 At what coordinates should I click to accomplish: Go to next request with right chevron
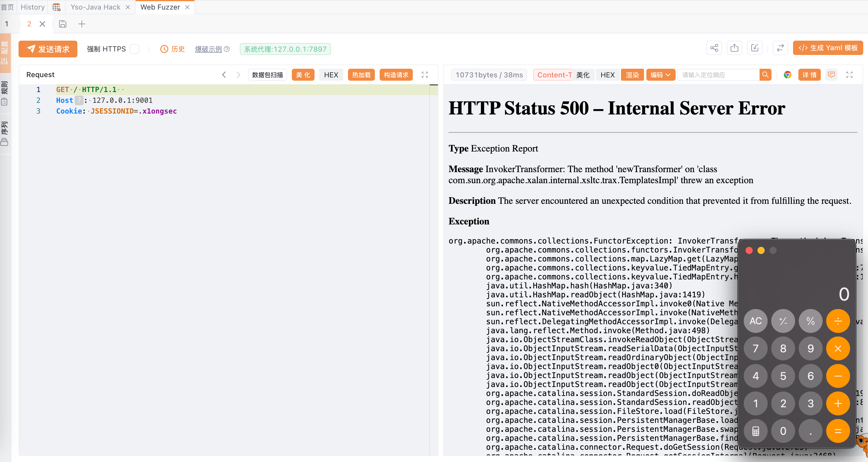[238, 75]
